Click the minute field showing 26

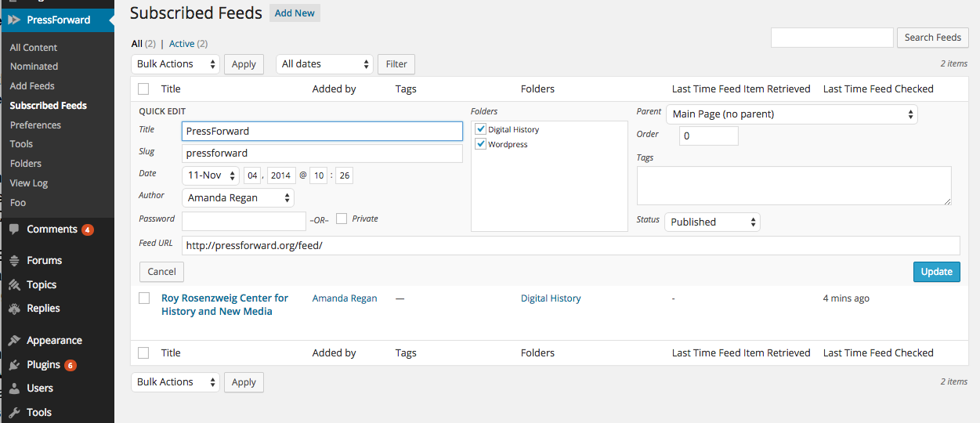[x=344, y=175]
